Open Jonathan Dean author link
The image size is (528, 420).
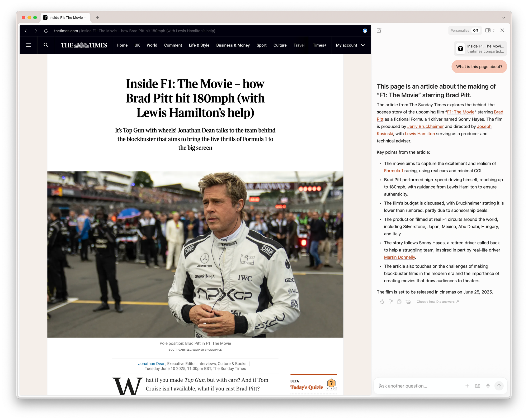(152, 364)
